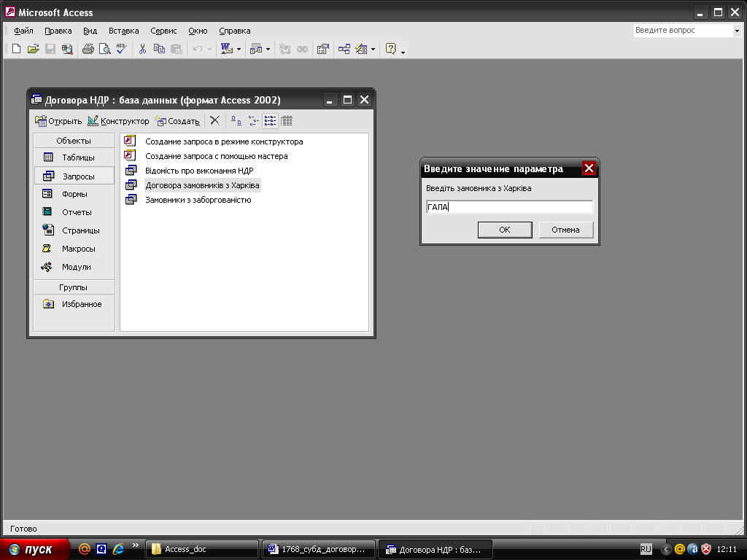Open the Файл menu

(23, 31)
